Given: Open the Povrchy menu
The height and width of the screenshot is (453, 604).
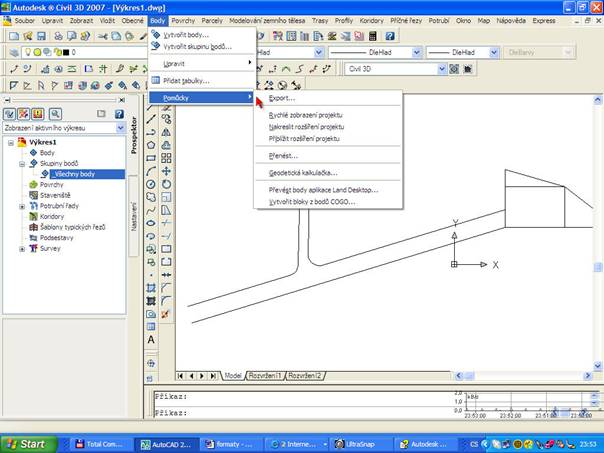Looking at the screenshot, I should coord(183,21).
